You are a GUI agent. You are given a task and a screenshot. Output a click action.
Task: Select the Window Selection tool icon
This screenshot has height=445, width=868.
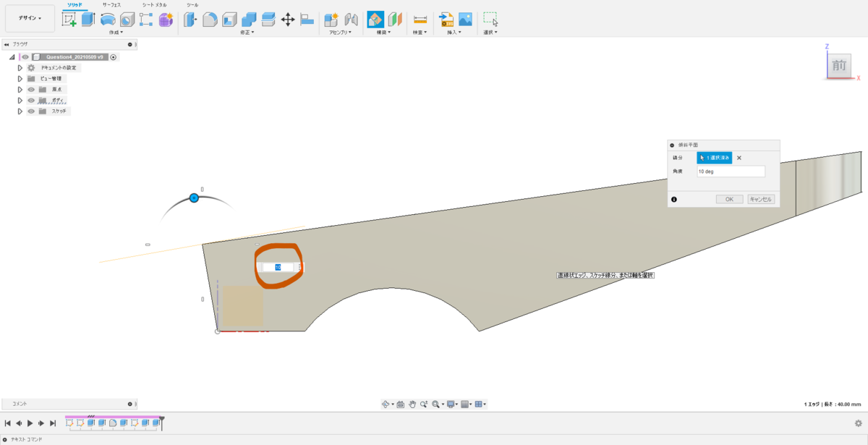pos(490,20)
